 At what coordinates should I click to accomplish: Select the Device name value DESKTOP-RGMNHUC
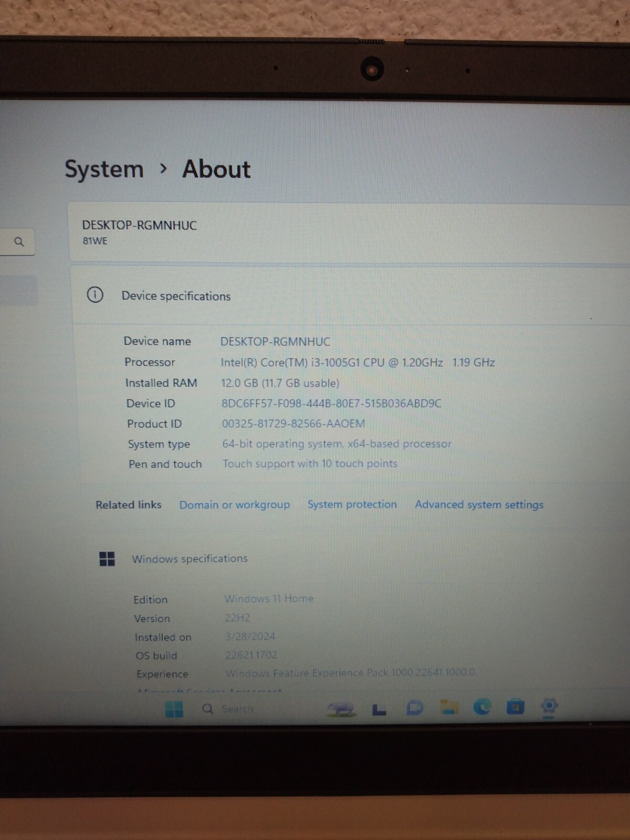[275, 342]
